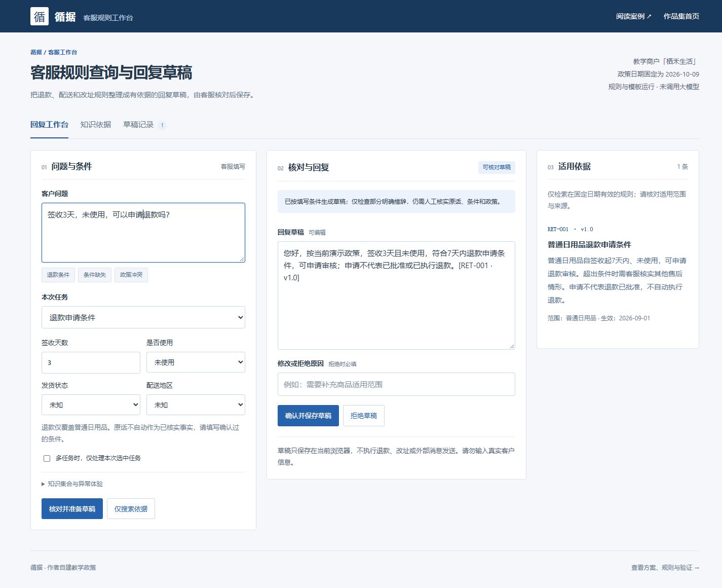Screen dimensions: 722x588
Task: Click the 可核对草稿 status badge
Action: point(497,167)
